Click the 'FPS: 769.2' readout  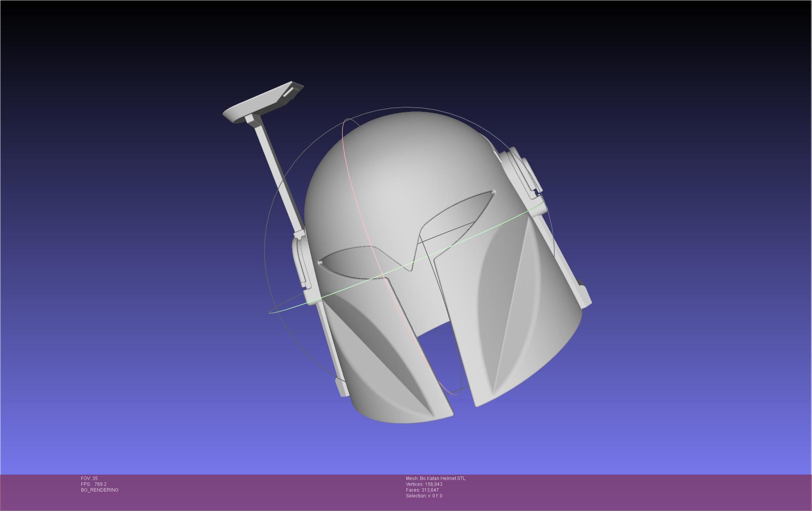pyautogui.click(x=94, y=484)
